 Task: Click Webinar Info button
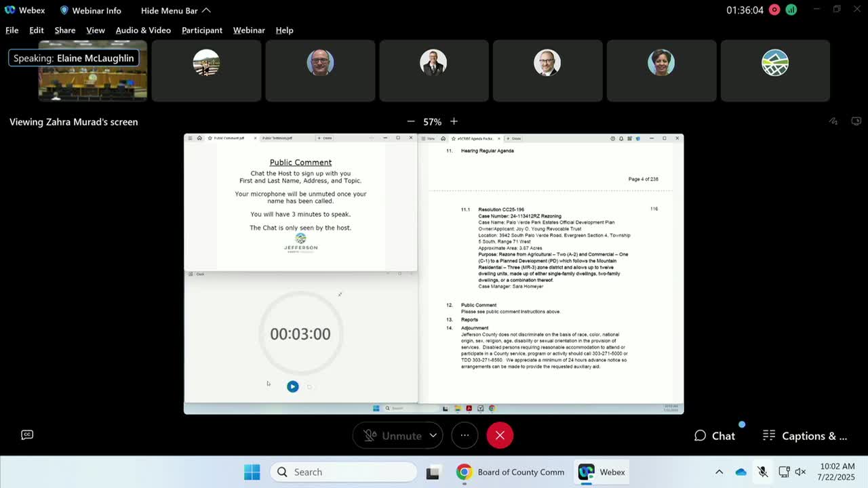(x=90, y=10)
